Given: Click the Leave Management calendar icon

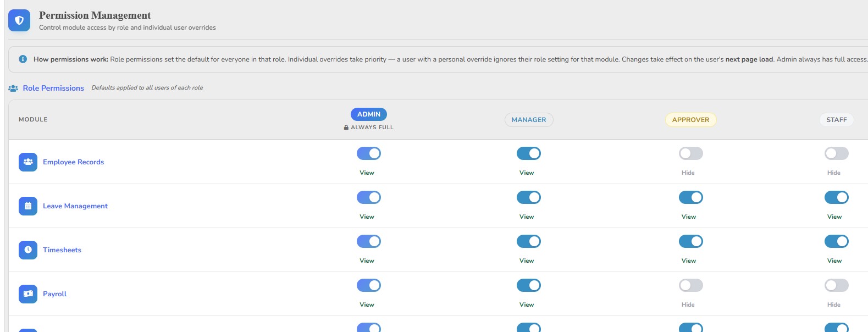Looking at the screenshot, I should click(28, 206).
